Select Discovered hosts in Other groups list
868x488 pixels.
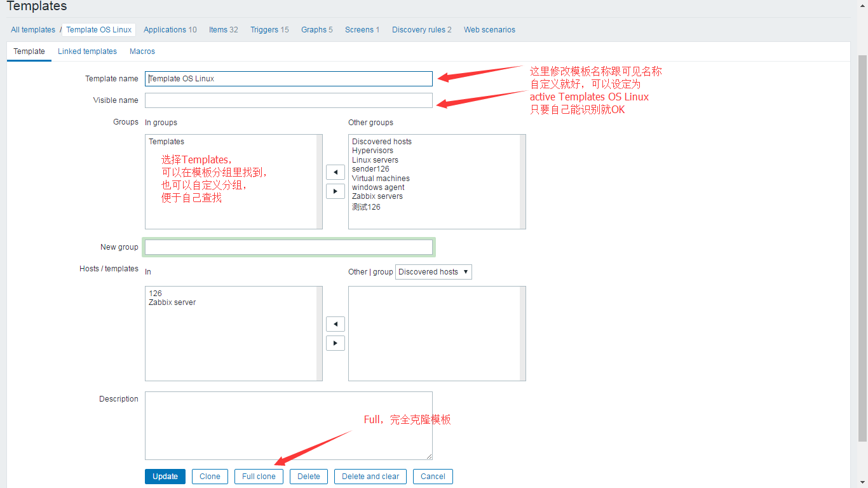(382, 142)
